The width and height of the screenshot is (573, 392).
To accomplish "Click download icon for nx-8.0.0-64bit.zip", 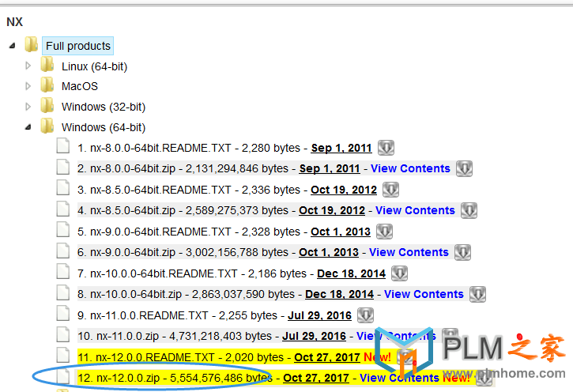I will point(464,168).
